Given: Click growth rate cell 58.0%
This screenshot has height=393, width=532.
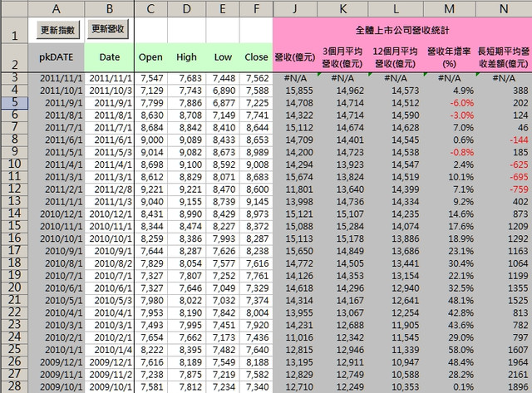Looking at the screenshot, I should pos(449,350).
